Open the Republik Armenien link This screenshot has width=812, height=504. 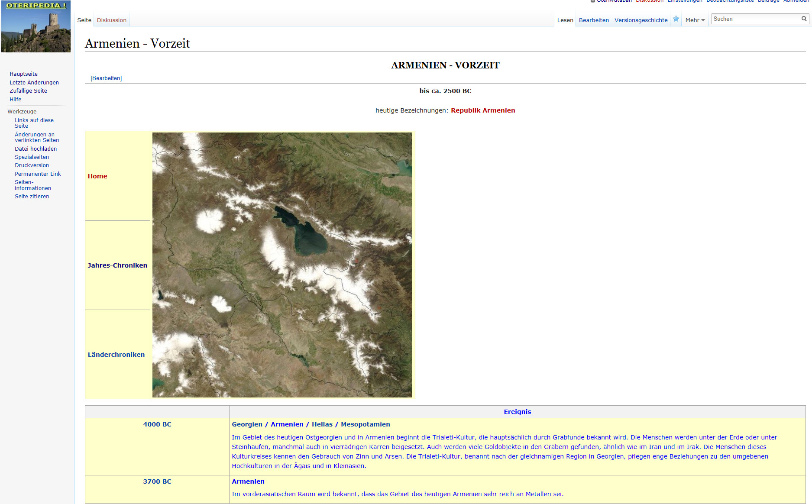coord(483,110)
